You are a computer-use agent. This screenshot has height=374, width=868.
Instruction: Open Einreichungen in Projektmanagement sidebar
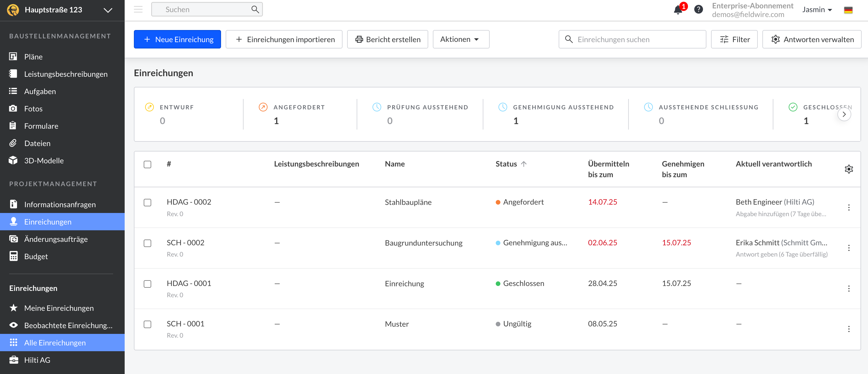[x=62, y=222]
